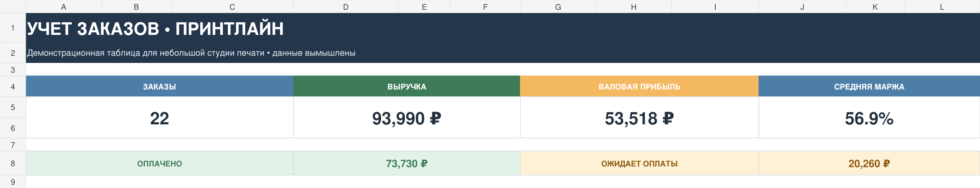
Task: Select column A header
Action: tap(64, 6)
